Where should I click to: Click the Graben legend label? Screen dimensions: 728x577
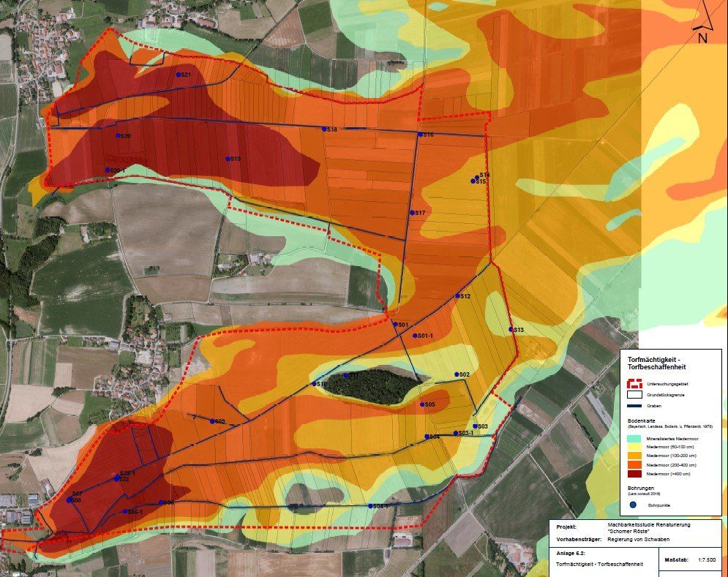[653, 406]
